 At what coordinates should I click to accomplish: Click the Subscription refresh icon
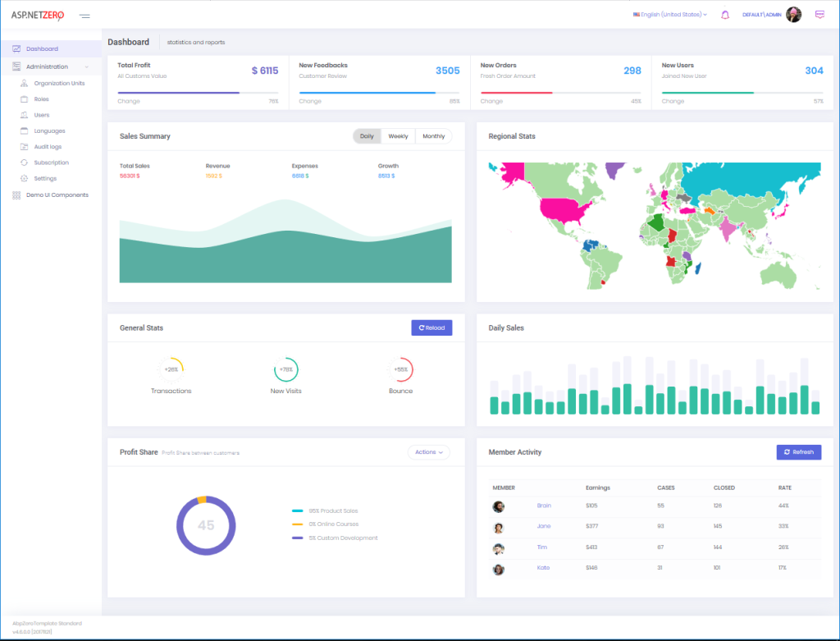pyautogui.click(x=24, y=162)
